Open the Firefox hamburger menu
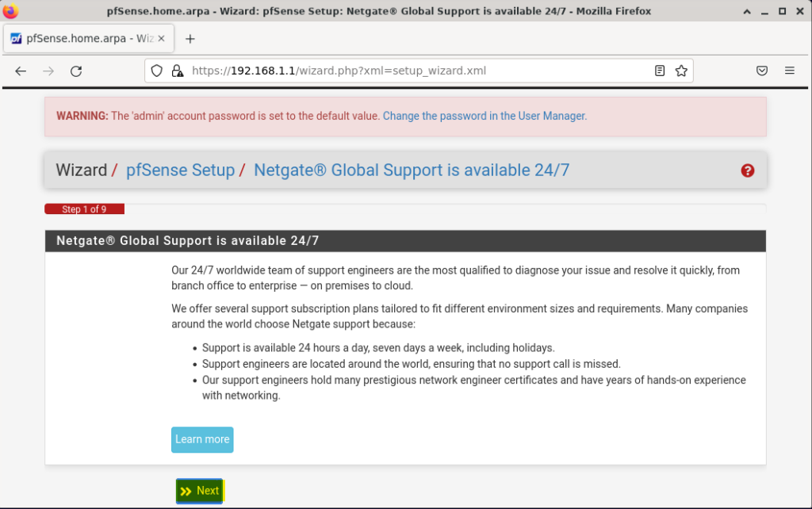Screen dimensions: 812x509 [789, 71]
